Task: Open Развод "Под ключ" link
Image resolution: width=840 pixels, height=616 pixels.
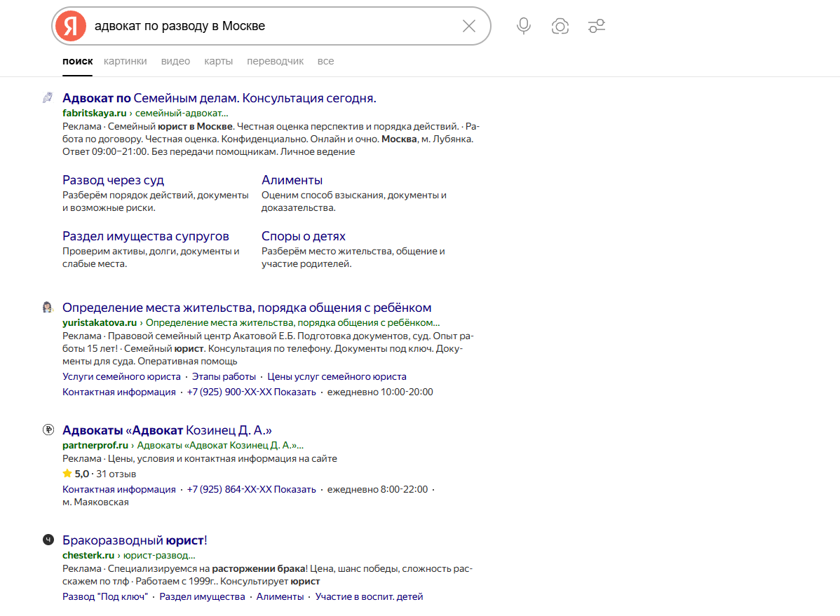Action: [105, 596]
